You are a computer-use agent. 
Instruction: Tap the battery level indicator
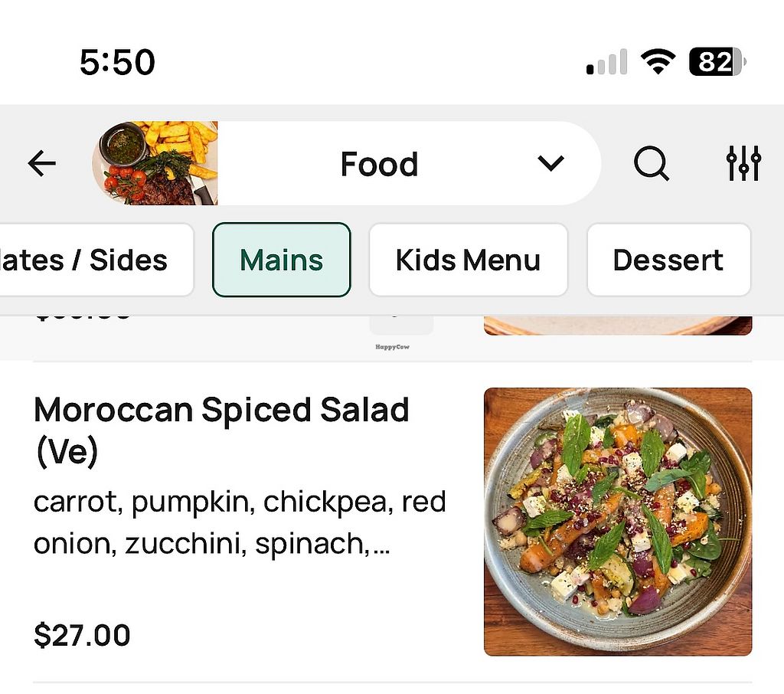[x=717, y=62]
